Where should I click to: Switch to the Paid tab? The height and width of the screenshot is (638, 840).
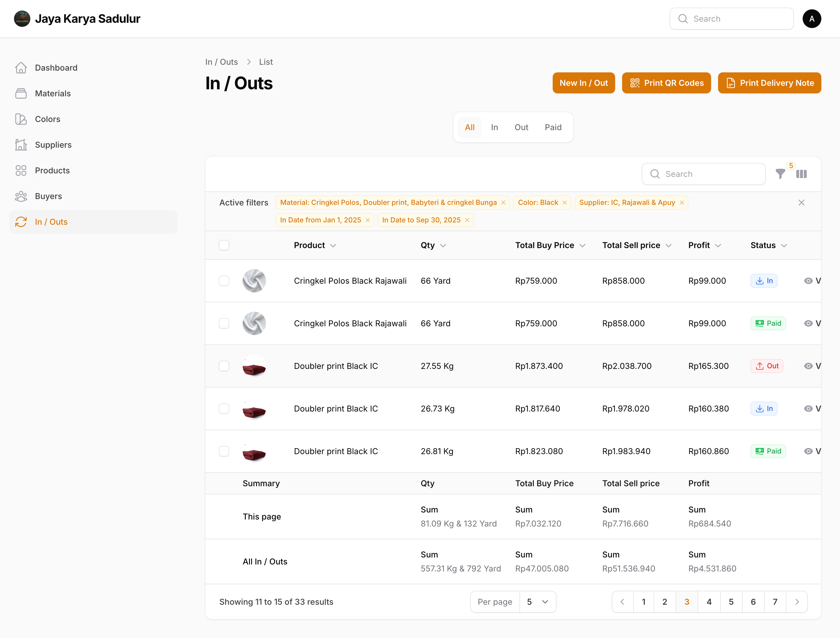click(553, 127)
